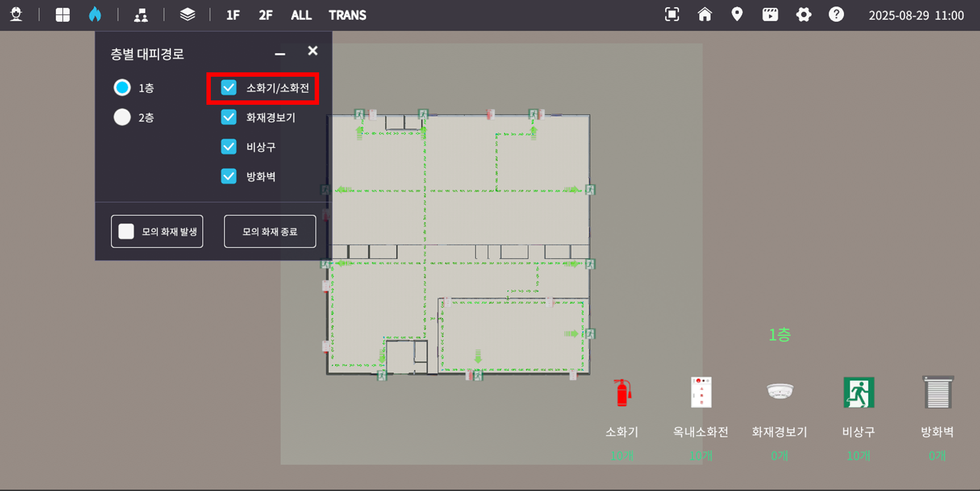Click the fullscreen frame icon

[x=672, y=14]
